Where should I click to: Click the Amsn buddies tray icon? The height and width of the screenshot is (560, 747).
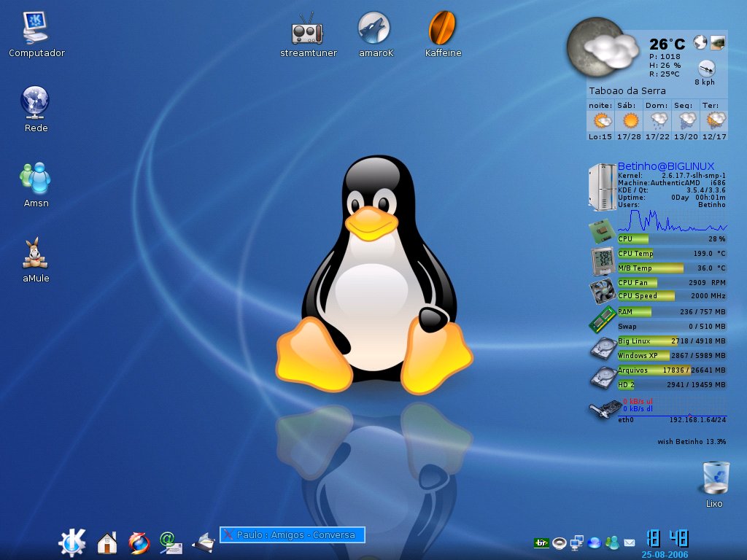tap(612, 542)
